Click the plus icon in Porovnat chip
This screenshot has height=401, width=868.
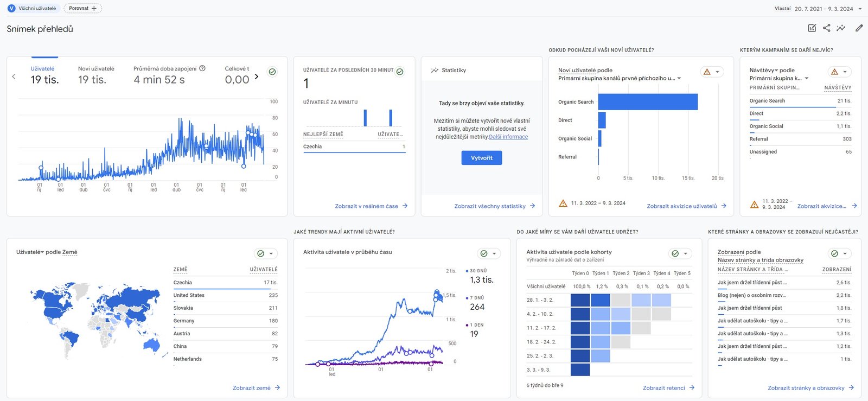click(94, 8)
